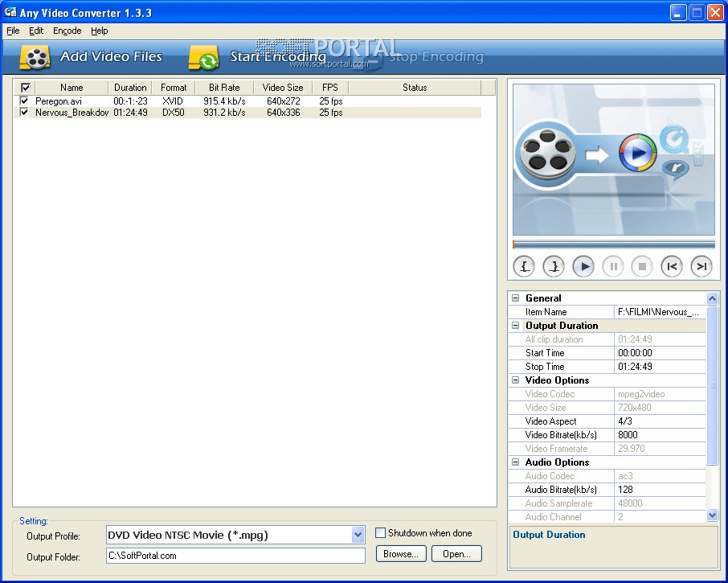Jump to next with skip-forward button

pos(701,267)
